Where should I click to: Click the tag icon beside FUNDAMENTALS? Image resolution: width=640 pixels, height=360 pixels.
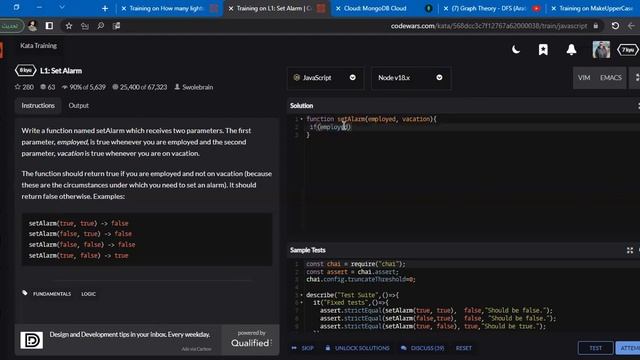25,293
